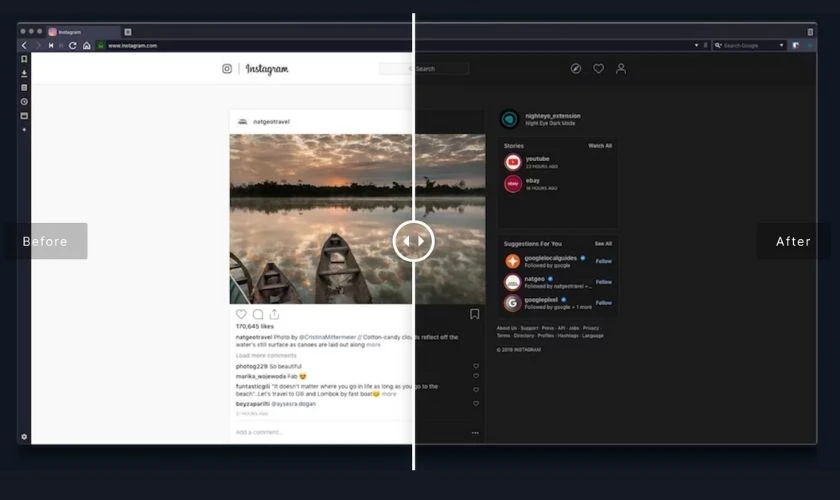The image size is (840, 500).
Task: Click the site security badge in the address bar
Action: [101, 46]
